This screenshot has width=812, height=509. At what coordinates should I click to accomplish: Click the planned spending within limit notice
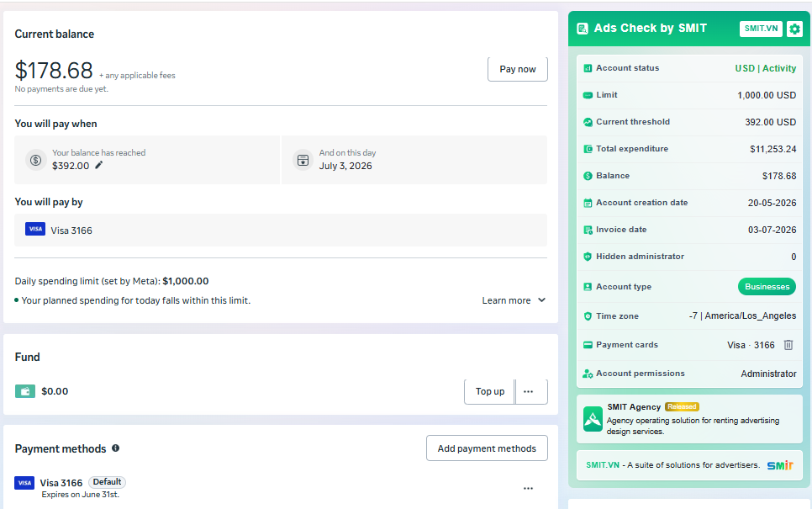click(x=135, y=300)
